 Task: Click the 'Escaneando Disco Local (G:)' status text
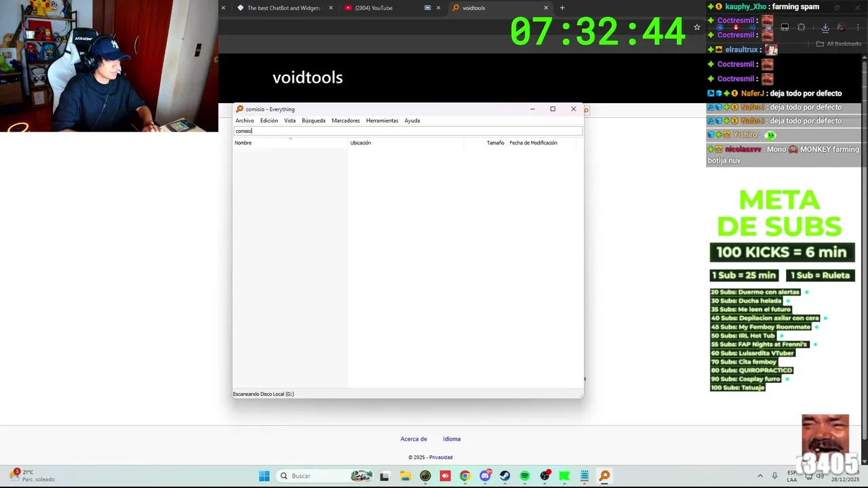coord(263,394)
